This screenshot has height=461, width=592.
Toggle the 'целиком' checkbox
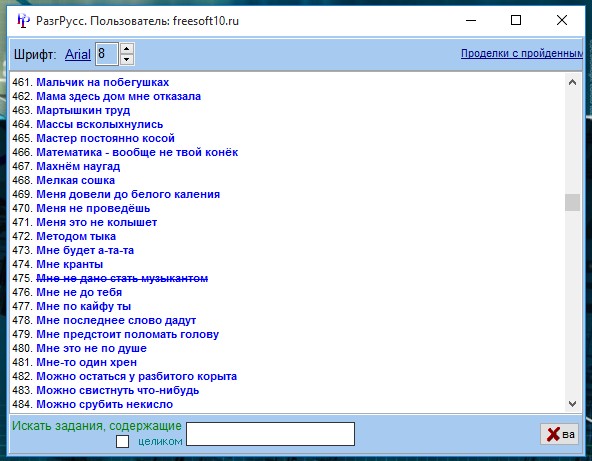click(x=122, y=441)
